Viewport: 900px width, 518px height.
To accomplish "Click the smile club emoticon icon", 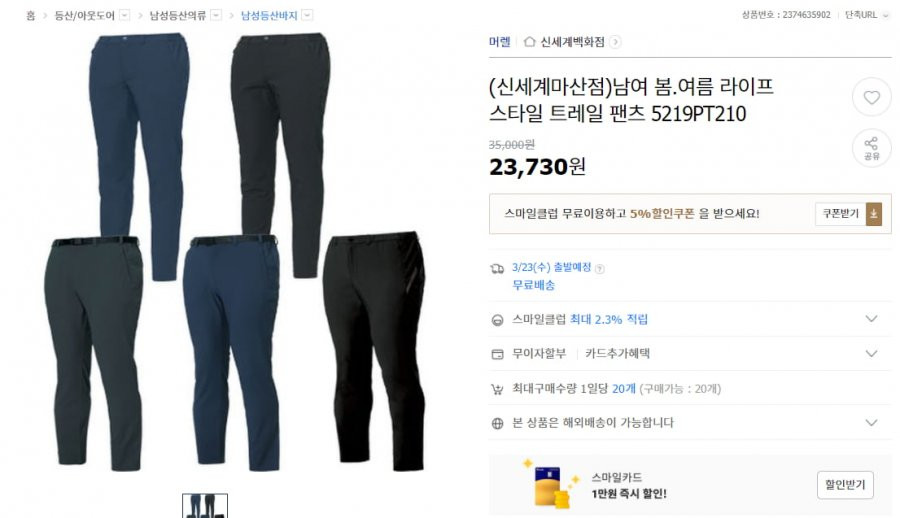I will pyautogui.click(x=498, y=320).
